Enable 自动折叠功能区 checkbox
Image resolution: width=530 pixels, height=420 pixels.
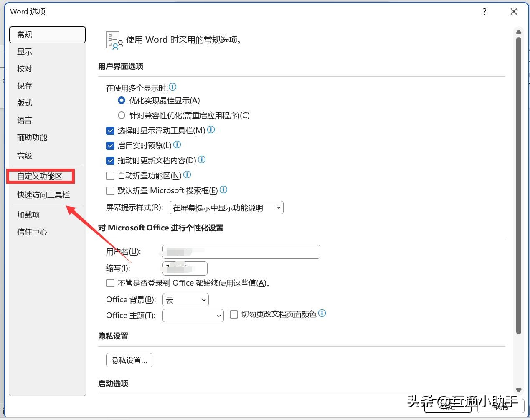(x=110, y=176)
